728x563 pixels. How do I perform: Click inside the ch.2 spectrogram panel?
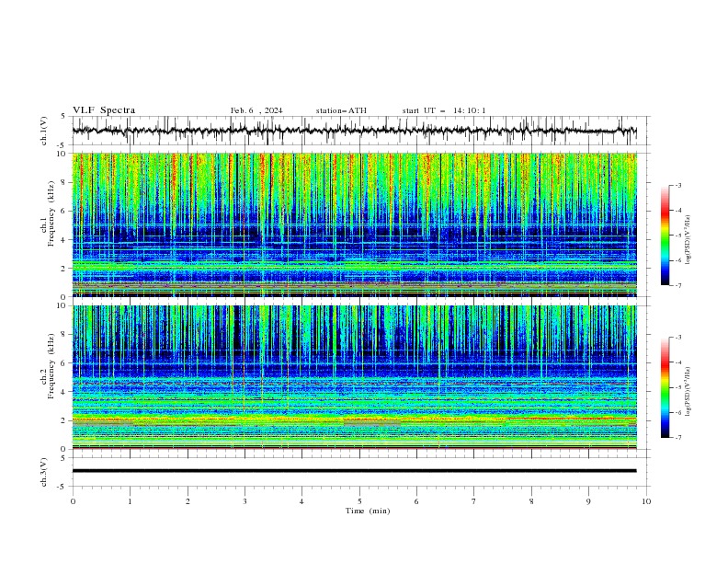click(x=354, y=377)
